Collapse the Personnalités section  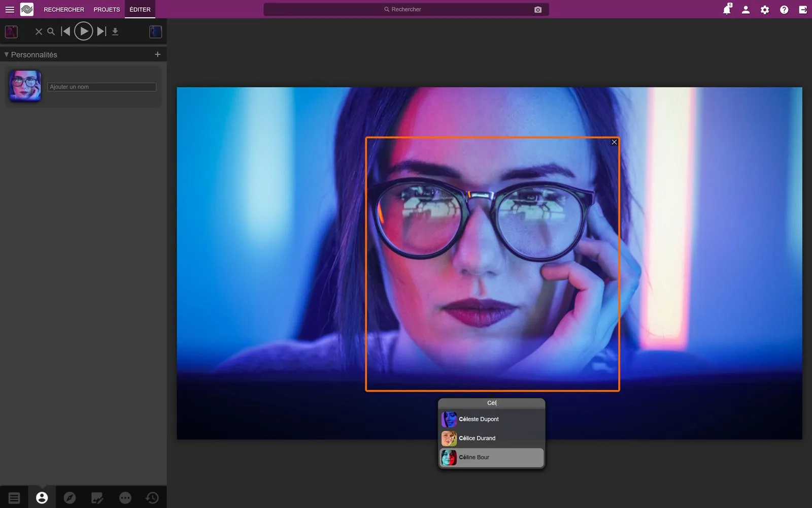click(7, 54)
